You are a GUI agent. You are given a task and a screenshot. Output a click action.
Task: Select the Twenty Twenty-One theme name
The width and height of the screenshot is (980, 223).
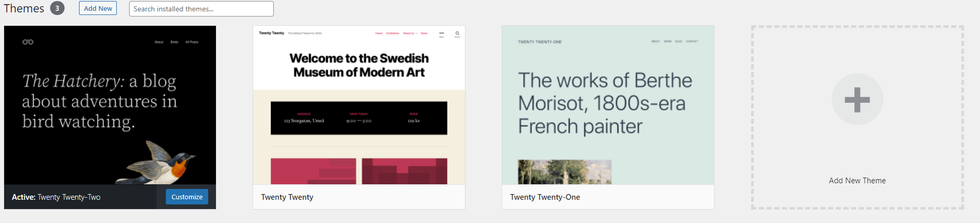point(545,197)
